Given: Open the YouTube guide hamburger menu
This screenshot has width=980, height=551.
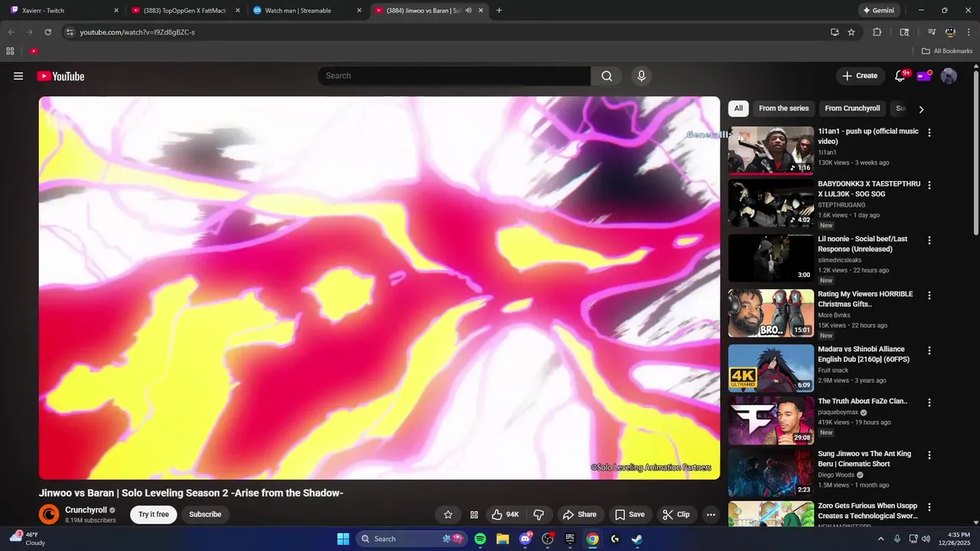Looking at the screenshot, I should pyautogui.click(x=18, y=76).
